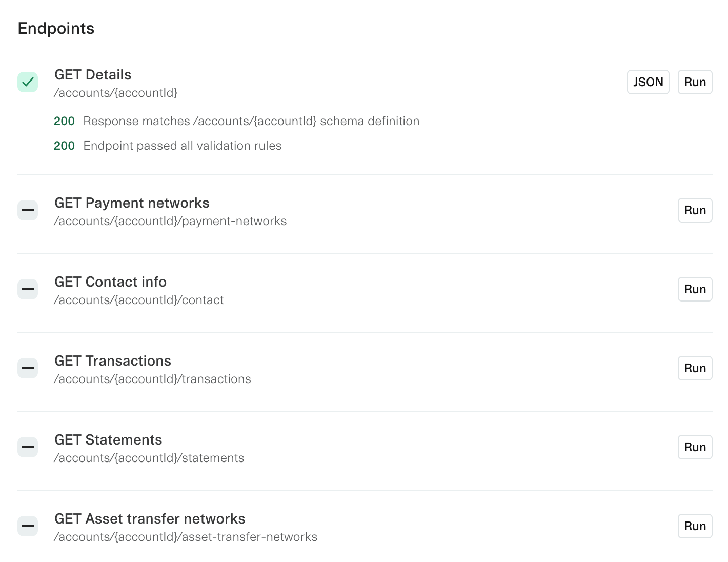Click the minus icon beside GET Contact info
The height and width of the screenshot is (562, 728).
[28, 289]
